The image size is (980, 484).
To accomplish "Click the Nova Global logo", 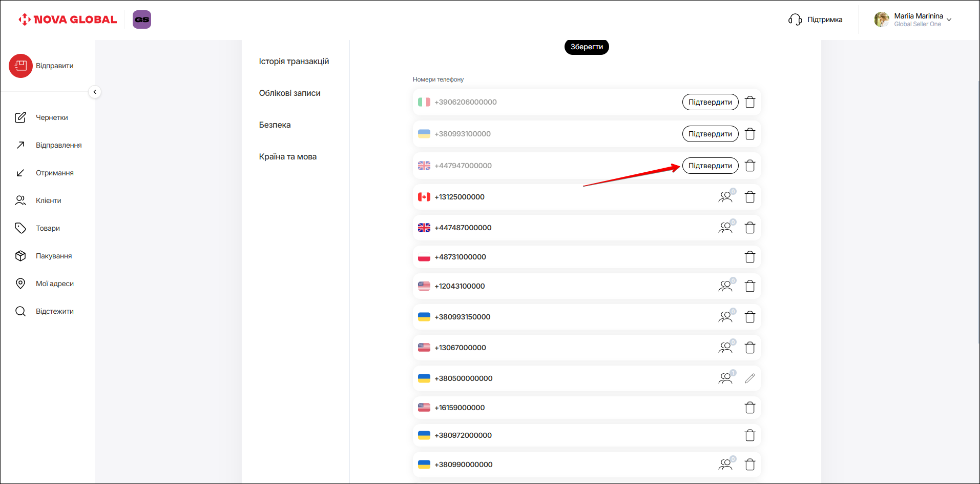I will [x=68, y=19].
